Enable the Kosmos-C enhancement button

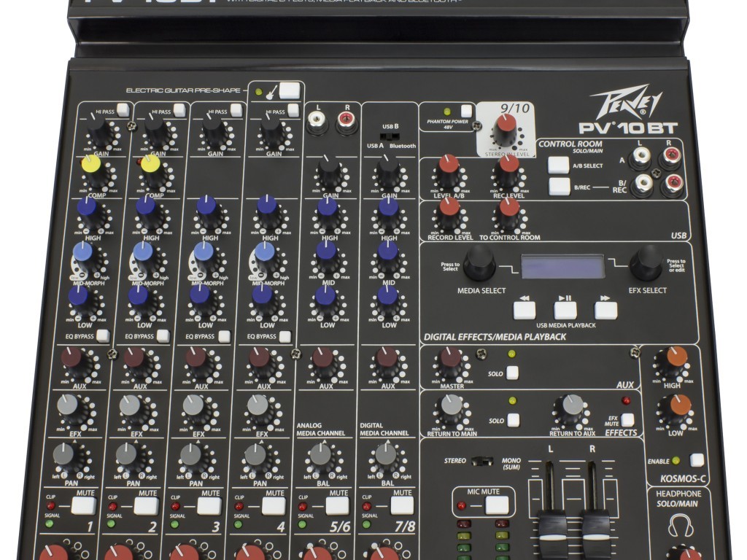(x=697, y=460)
